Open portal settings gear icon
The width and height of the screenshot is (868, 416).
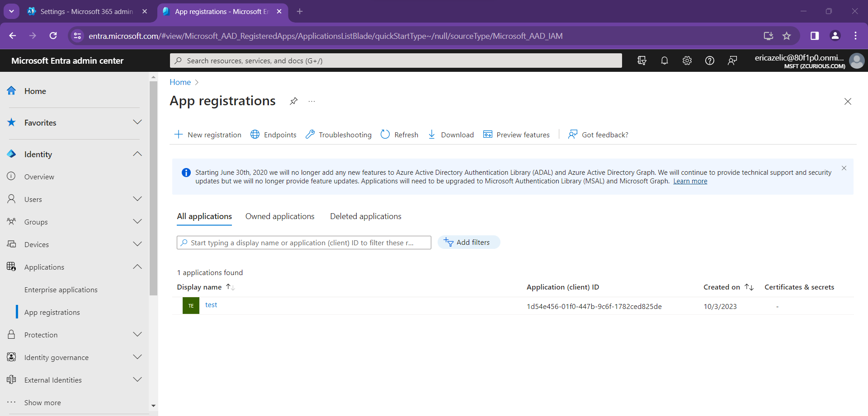click(687, 61)
